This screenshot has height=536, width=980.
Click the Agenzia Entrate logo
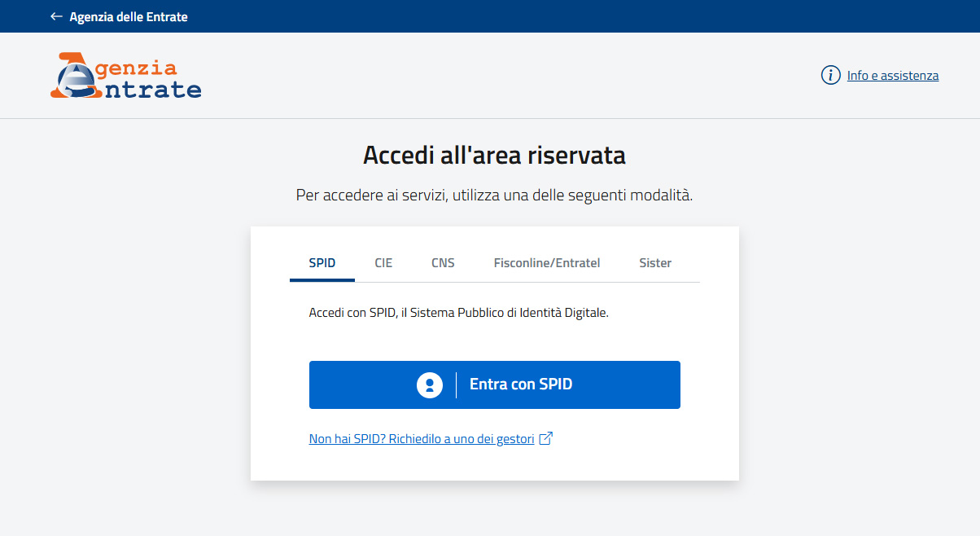(125, 76)
